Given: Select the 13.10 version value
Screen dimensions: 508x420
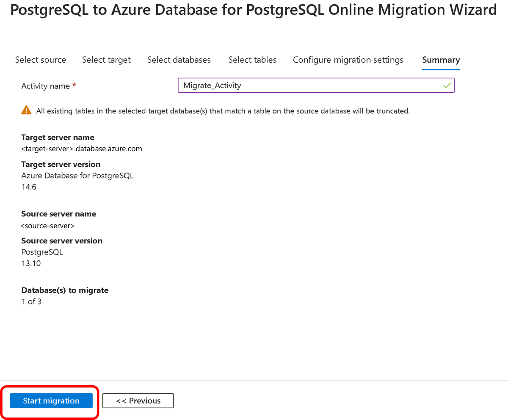Looking at the screenshot, I should (31, 263).
